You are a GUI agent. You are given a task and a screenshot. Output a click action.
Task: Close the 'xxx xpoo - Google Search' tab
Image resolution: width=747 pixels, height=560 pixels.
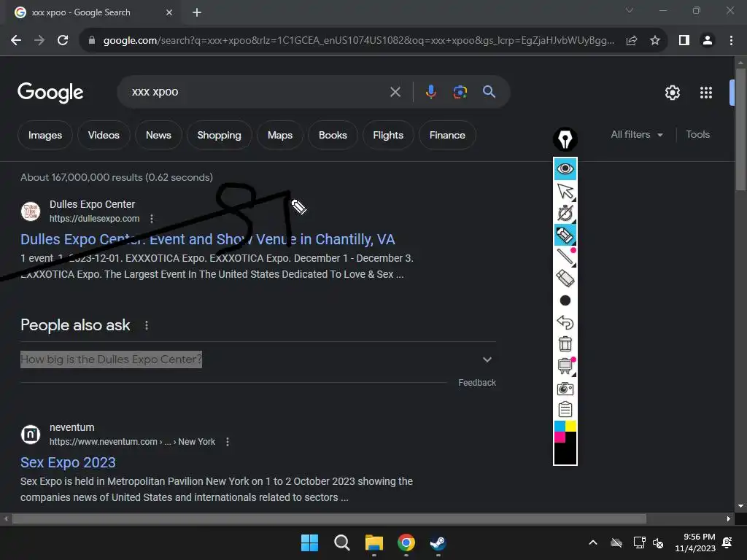(169, 12)
